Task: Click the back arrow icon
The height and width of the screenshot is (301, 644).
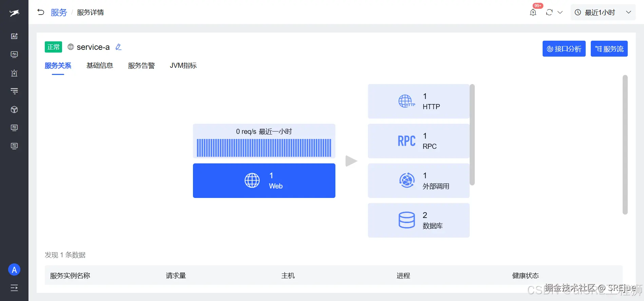Action: (41, 12)
